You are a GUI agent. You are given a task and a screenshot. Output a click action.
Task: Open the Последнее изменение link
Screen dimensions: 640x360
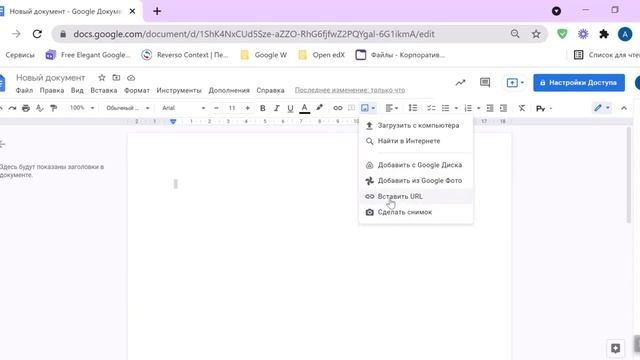(x=350, y=90)
